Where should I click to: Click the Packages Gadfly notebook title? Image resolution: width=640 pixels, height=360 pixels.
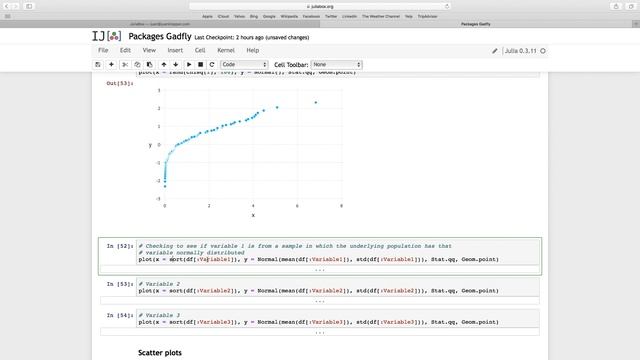point(160,36)
